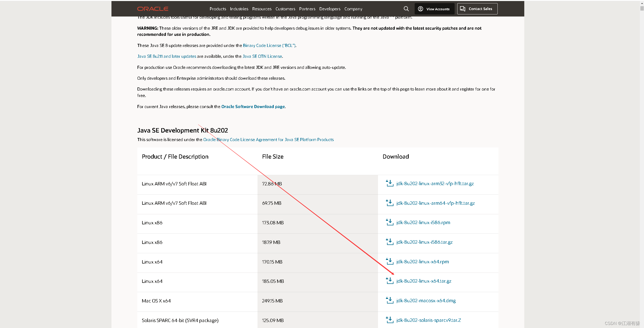
Task: Open the Industries menu
Action: 239,9
